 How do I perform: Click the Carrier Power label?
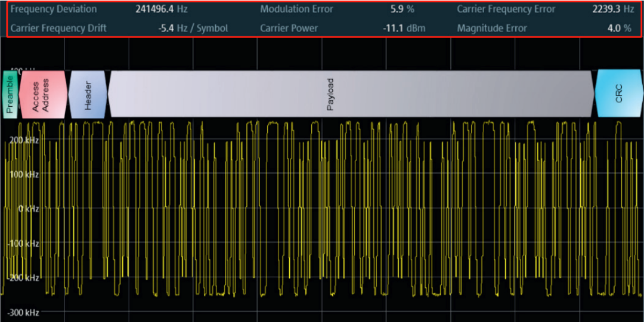(289, 29)
